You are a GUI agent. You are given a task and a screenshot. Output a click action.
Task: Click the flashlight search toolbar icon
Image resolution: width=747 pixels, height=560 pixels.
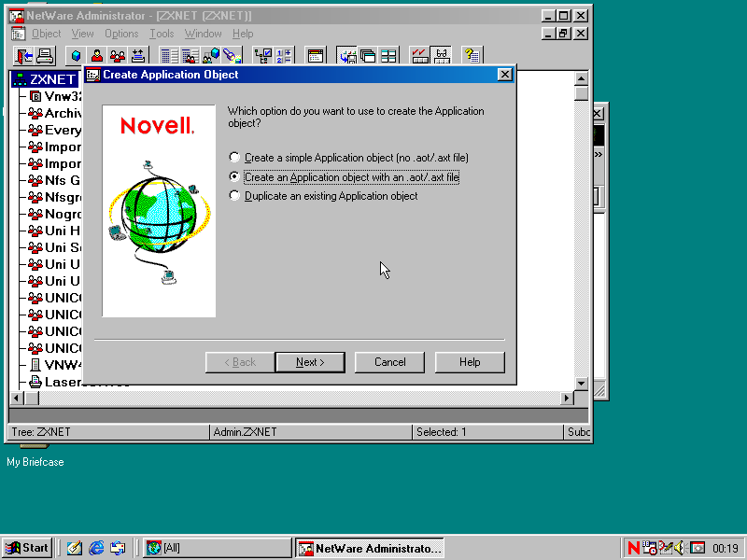[232, 56]
